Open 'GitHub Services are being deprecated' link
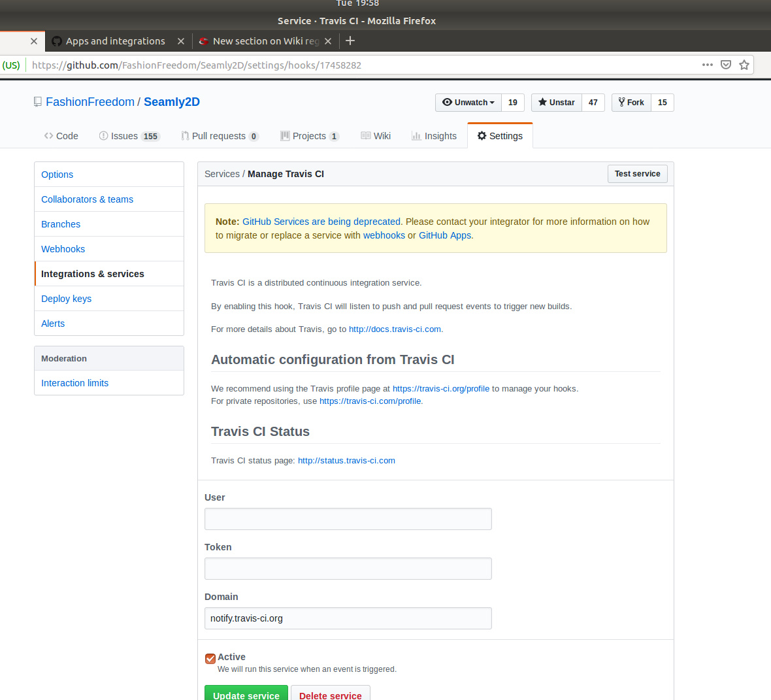Image resolution: width=771 pixels, height=700 pixels. point(321,222)
